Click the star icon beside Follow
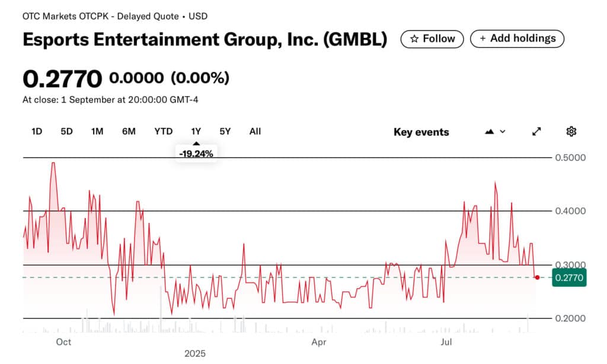607x364 pixels. (x=416, y=39)
